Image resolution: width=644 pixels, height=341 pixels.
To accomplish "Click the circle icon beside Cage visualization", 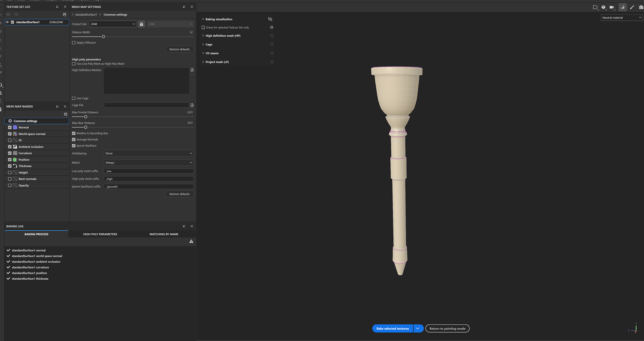I will 272,44.
